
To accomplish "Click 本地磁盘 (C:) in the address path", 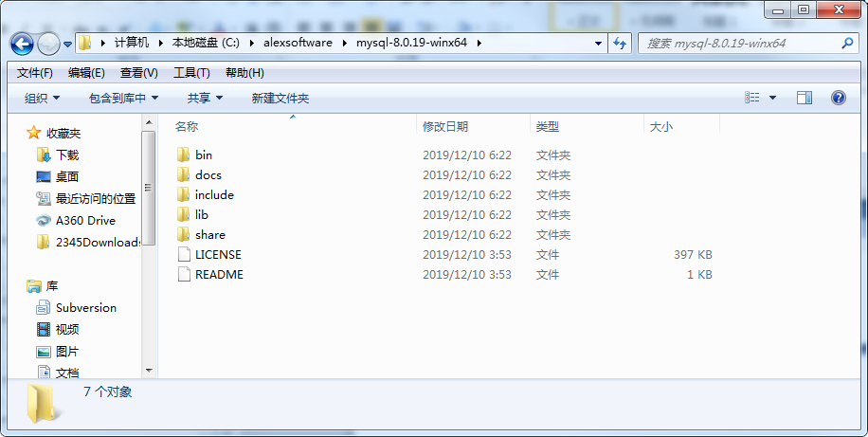I will [x=206, y=43].
